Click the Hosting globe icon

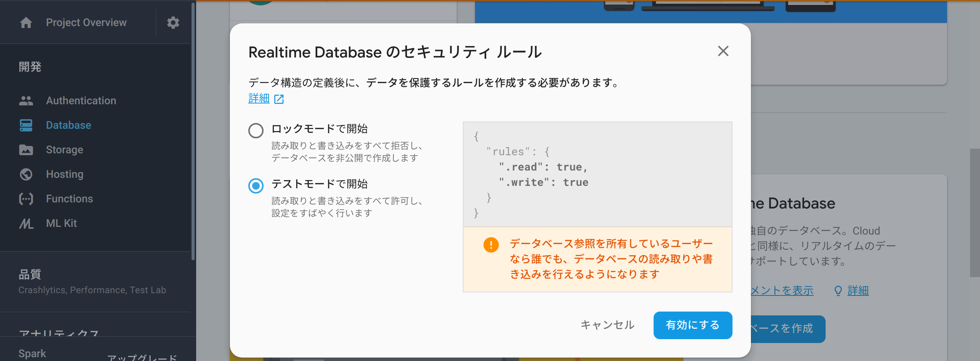[x=26, y=174]
